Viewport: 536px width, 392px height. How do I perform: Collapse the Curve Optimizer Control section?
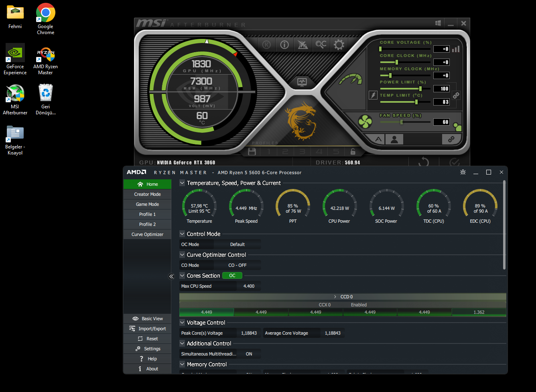tap(182, 255)
